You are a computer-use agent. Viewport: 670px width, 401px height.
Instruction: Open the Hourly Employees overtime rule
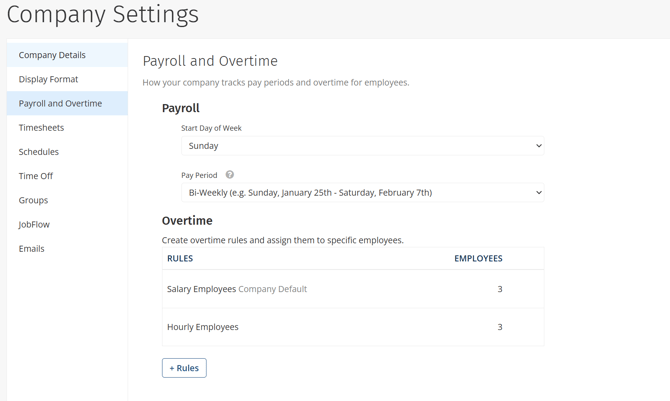pyautogui.click(x=203, y=327)
